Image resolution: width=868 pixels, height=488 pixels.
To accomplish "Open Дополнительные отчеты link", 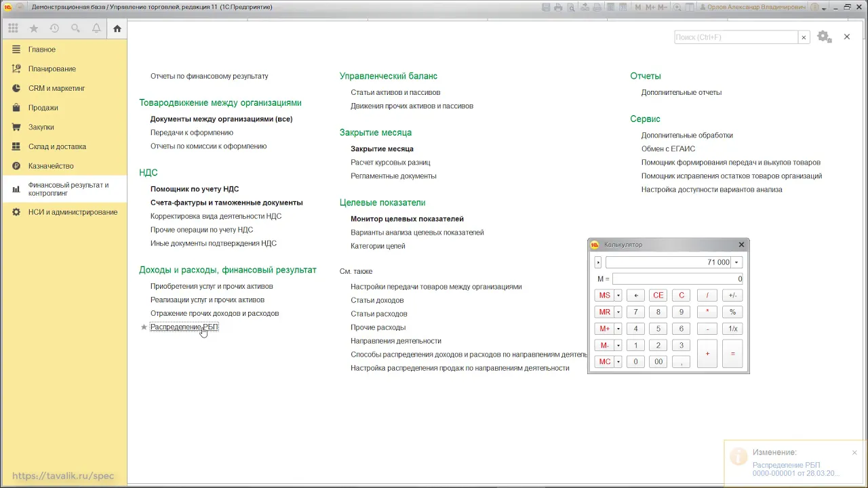I will coord(682,92).
